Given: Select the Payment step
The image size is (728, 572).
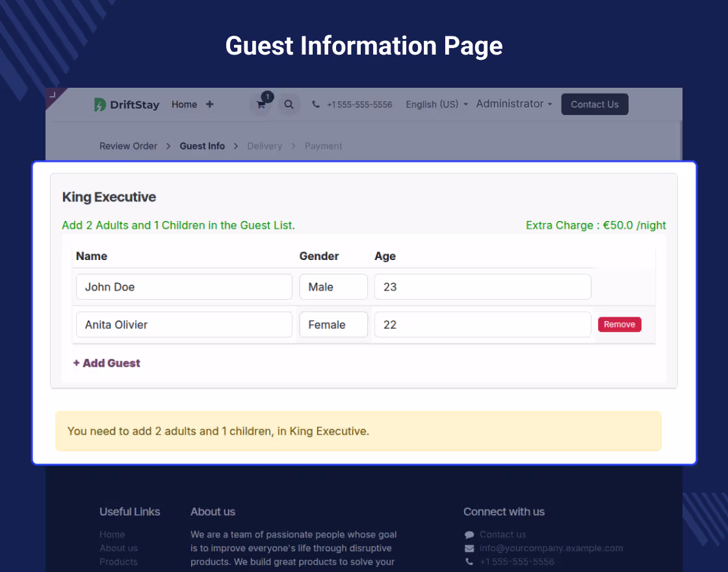Looking at the screenshot, I should click(323, 146).
